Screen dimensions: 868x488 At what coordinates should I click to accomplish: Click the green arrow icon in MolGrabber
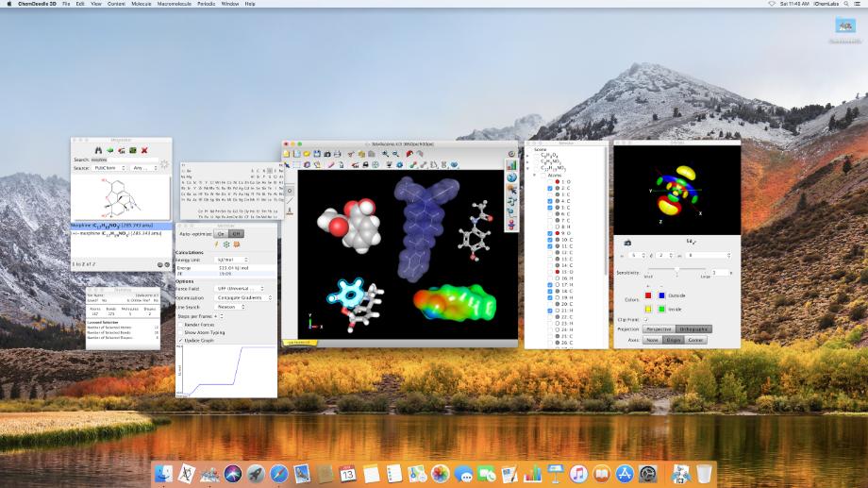(x=109, y=150)
